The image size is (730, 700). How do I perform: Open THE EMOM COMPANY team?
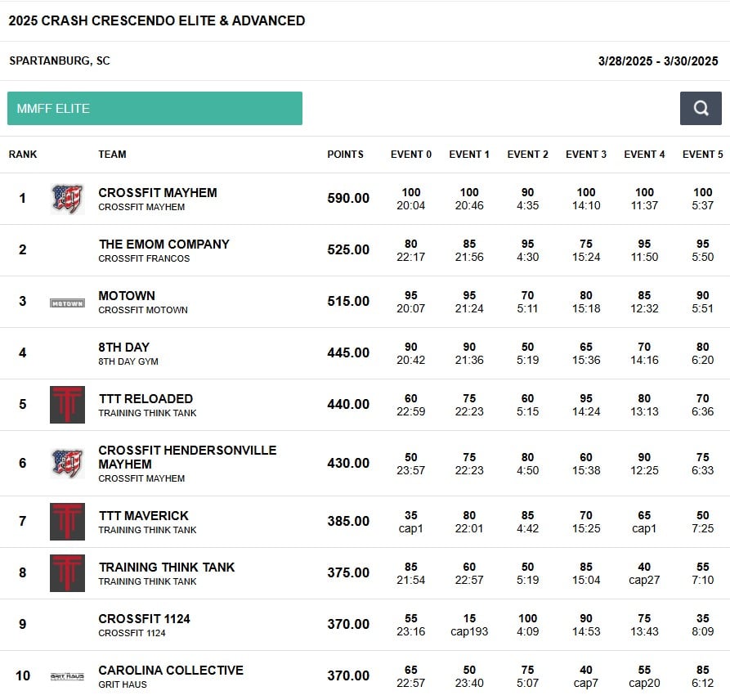(x=163, y=244)
